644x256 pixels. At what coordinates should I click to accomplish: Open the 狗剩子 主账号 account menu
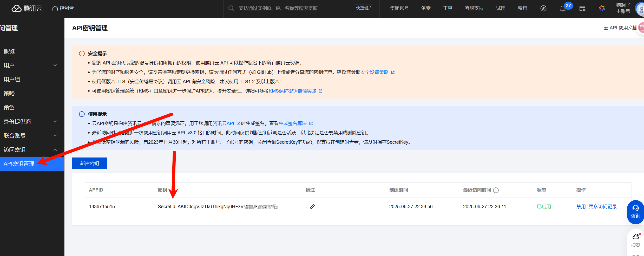[623, 8]
